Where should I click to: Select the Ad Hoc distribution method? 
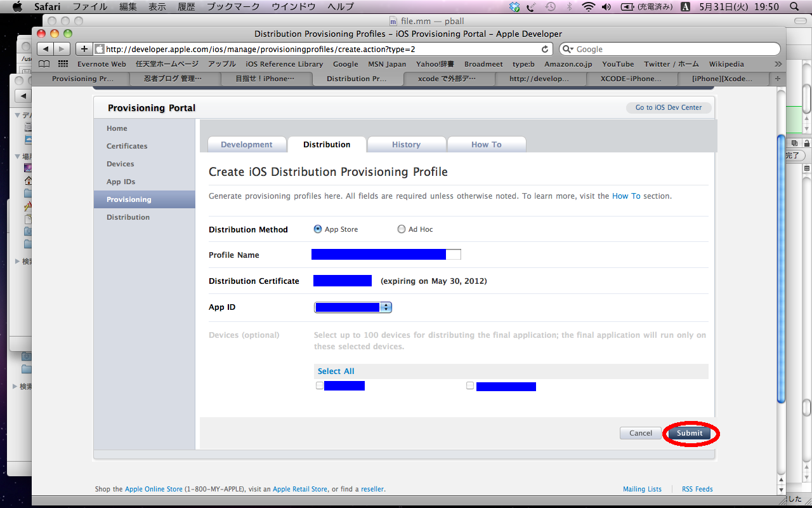tap(402, 229)
